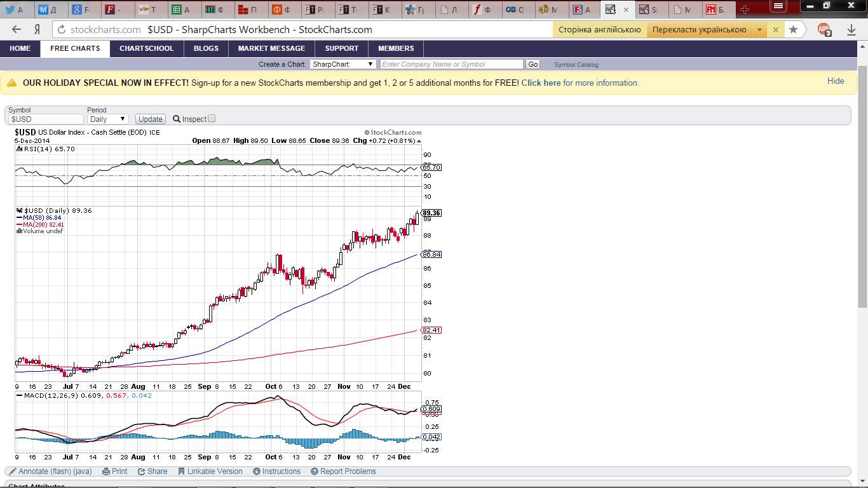Open the Annotate (flash) link
The image size is (868, 488).
(x=44, y=471)
